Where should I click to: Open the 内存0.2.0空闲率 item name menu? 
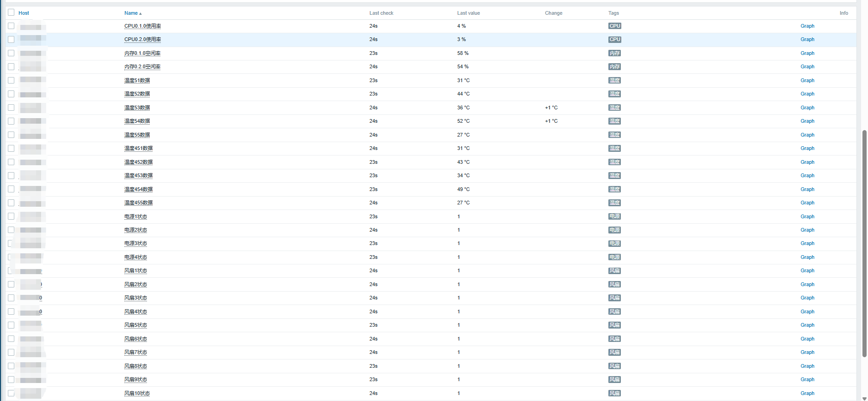(142, 67)
